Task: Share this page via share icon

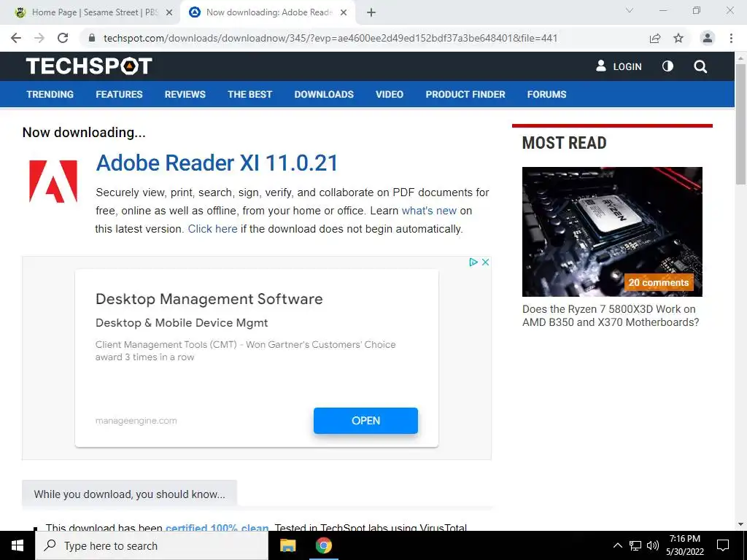Action: (x=655, y=38)
